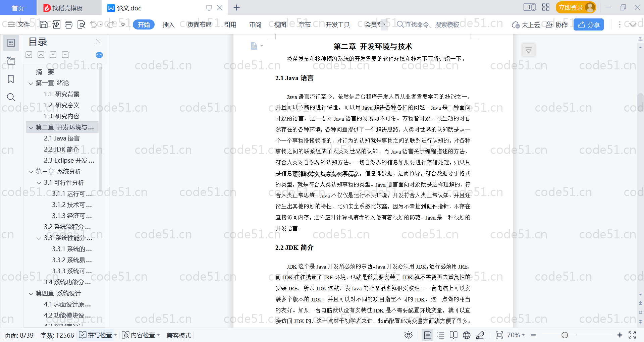Click the zoom in plus button
Image resolution: width=644 pixels, height=342 pixels.
click(x=620, y=335)
